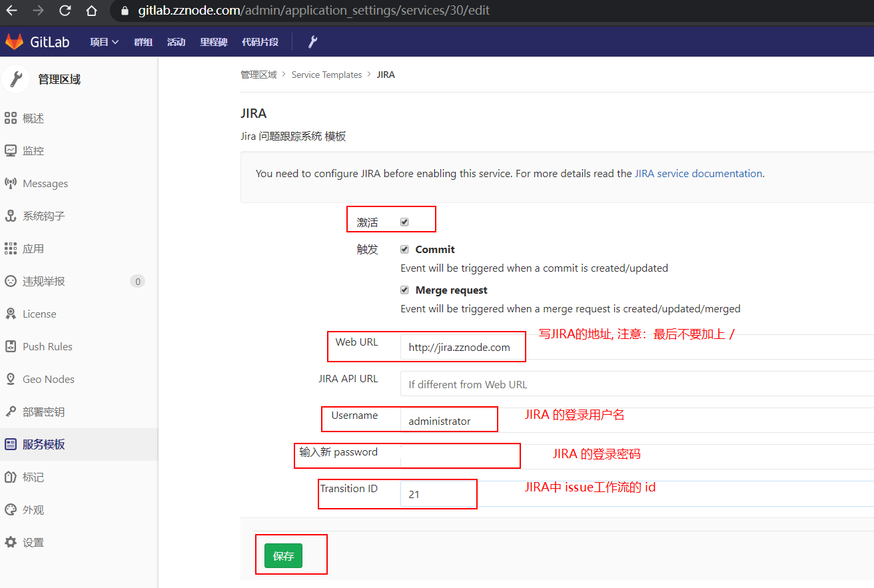Open the JIRA service documentation link

pyautogui.click(x=698, y=173)
